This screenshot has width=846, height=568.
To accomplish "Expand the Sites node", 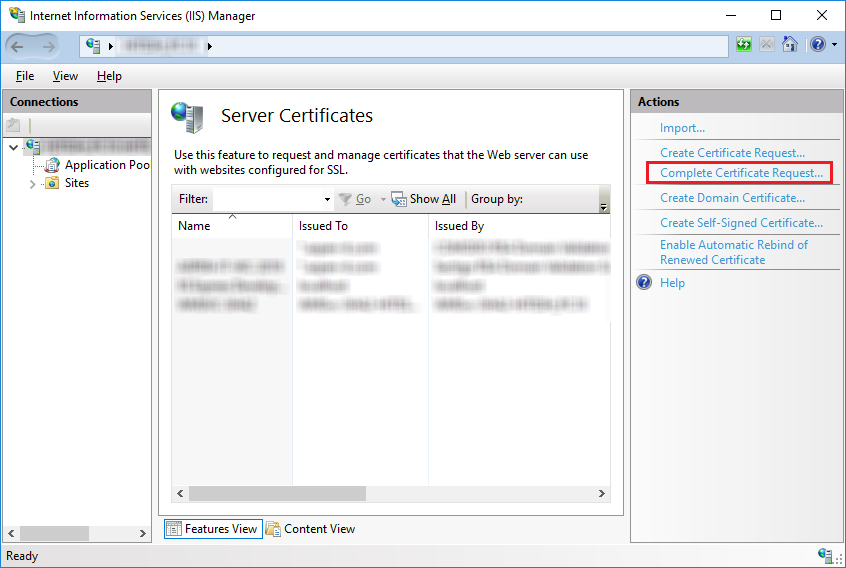I will click(x=32, y=184).
